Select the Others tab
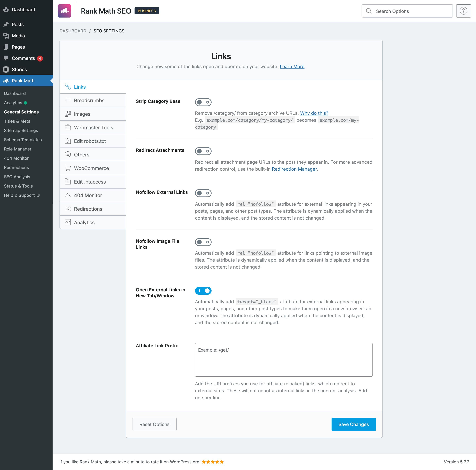The width and height of the screenshot is (476, 470). pos(93,154)
